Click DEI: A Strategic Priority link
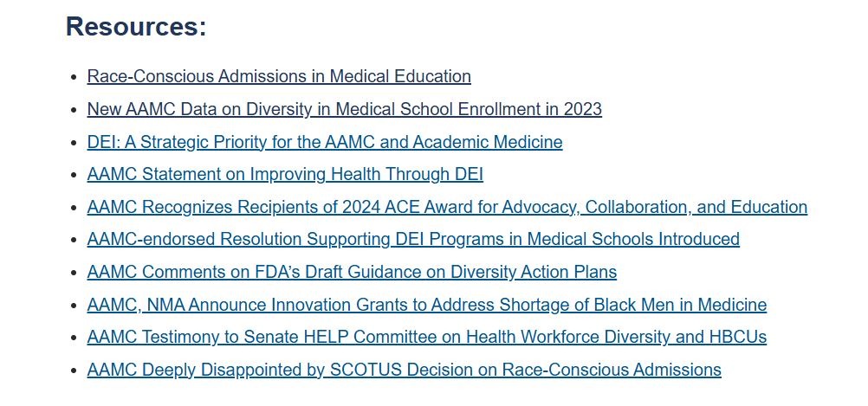868x406 pixels. [325, 142]
